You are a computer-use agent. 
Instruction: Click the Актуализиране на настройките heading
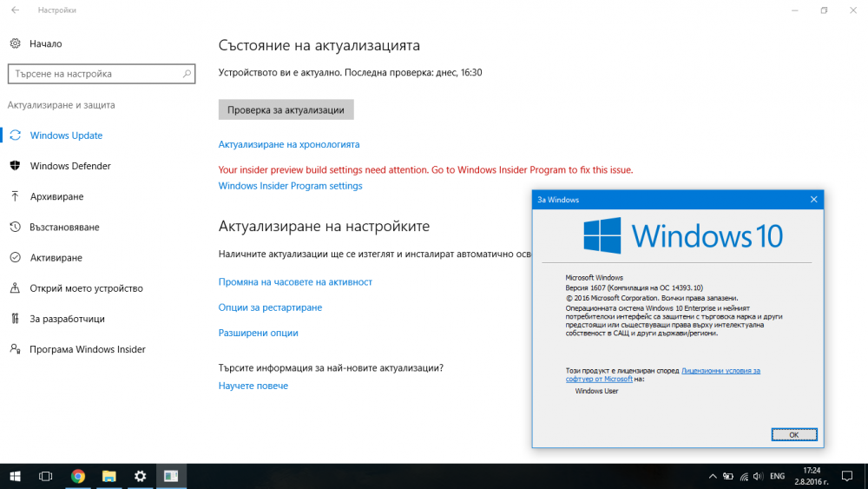324,226
